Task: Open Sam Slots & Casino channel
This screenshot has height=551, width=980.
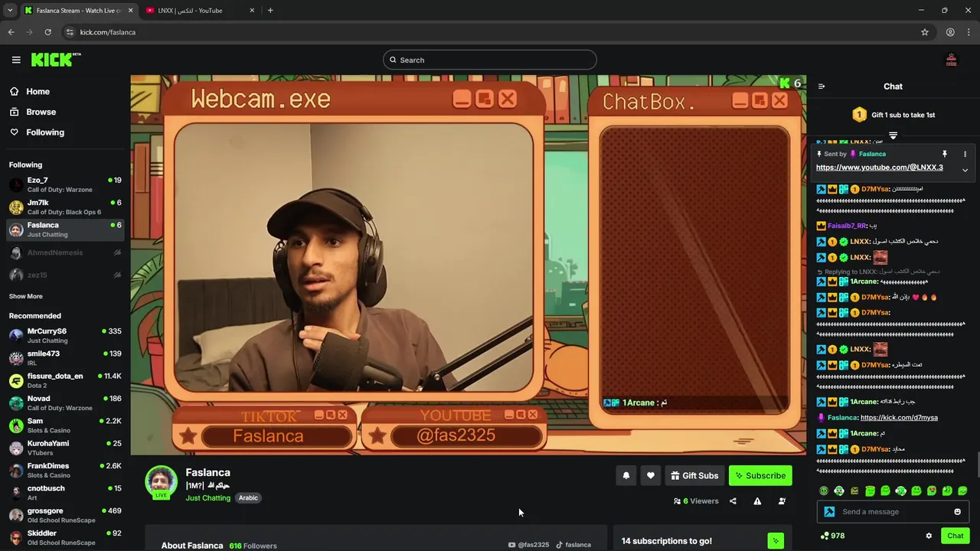Action: pos(65,425)
